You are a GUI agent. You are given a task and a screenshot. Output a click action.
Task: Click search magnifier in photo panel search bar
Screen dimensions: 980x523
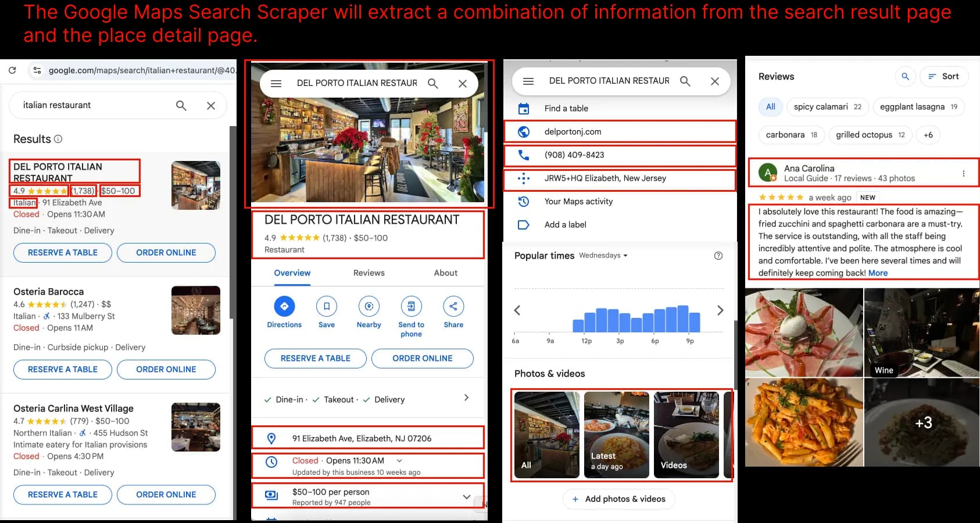433,84
